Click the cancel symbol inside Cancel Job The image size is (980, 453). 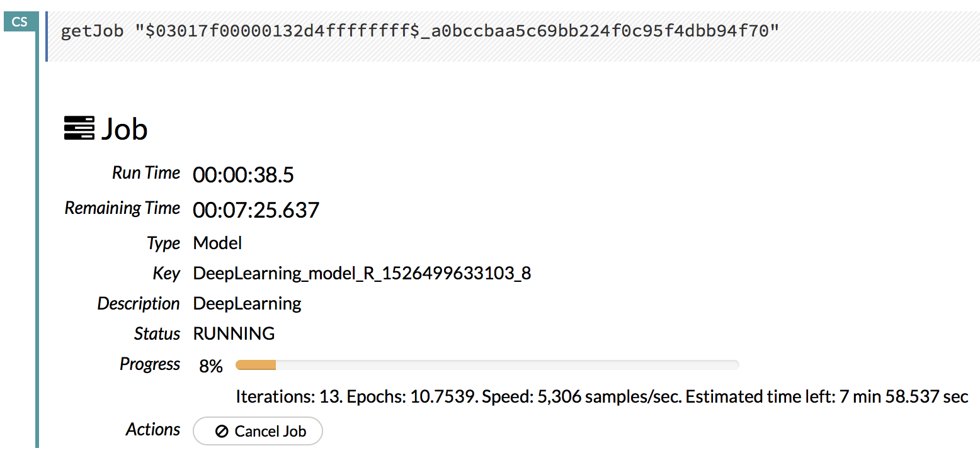[222, 432]
